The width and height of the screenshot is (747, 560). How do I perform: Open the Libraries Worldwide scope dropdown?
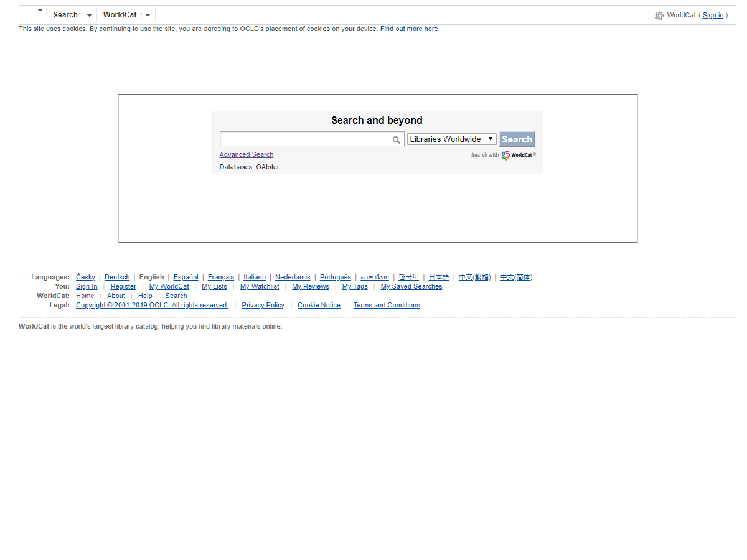click(451, 139)
